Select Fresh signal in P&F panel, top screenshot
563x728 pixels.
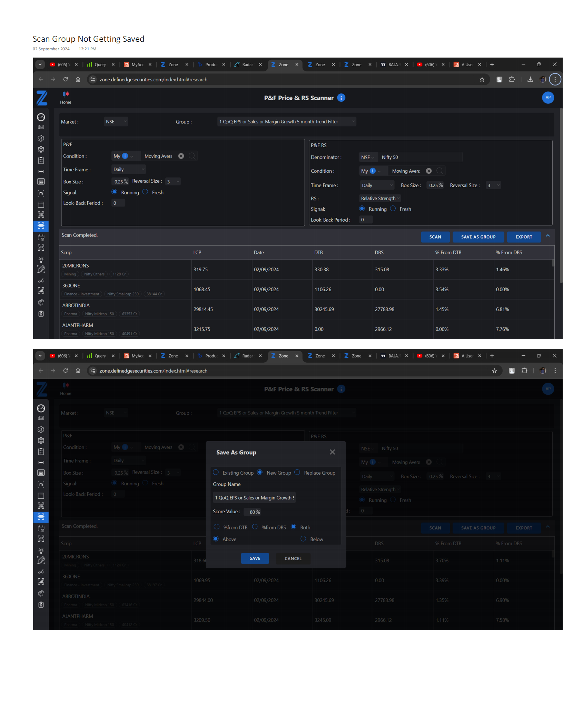[145, 192]
